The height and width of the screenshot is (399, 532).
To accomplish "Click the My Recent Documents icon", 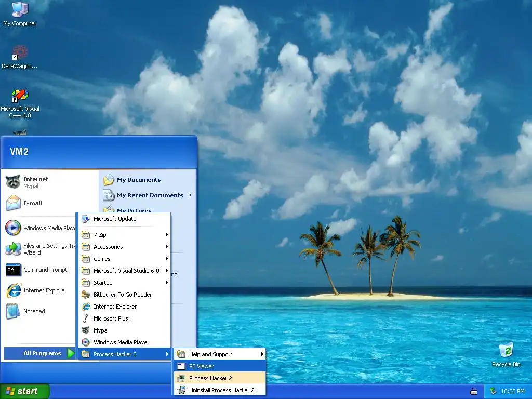I will (109, 195).
